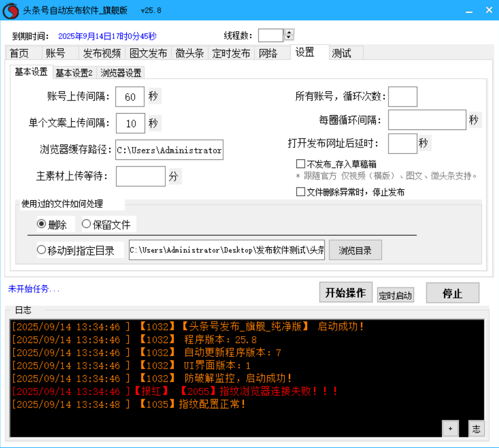This screenshot has width=499, height=448.
Task: Click the "+" icon below the log panel
Action: [451, 428]
